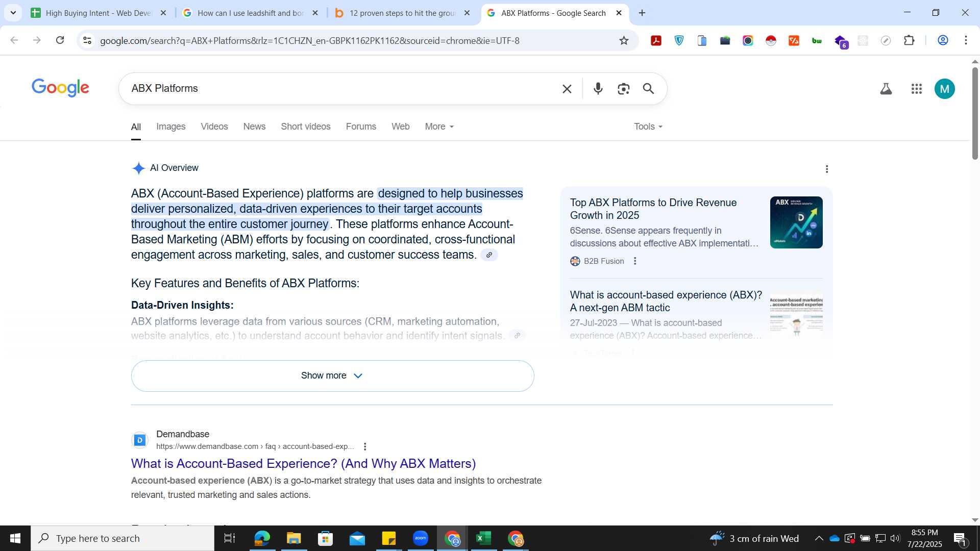Expand AI Overview with Show more
The image size is (980, 551).
pyautogui.click(x=332, y=376)
